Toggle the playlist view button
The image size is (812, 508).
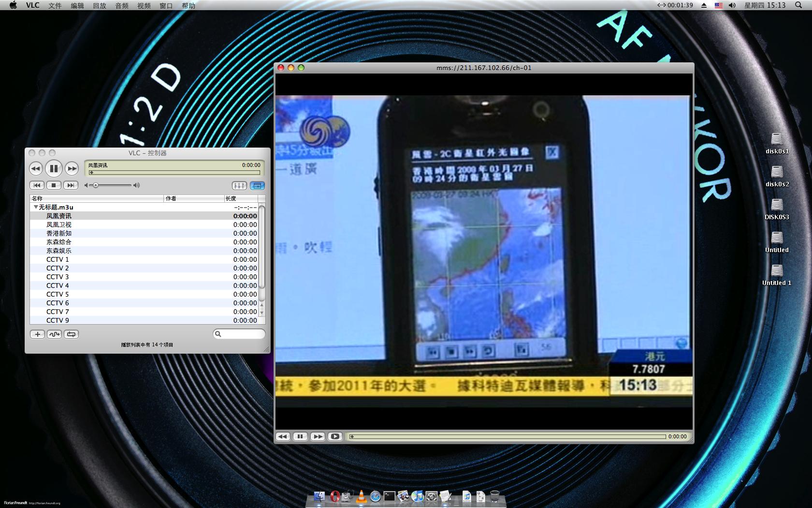pyautogui.click(x=257, y=186)
